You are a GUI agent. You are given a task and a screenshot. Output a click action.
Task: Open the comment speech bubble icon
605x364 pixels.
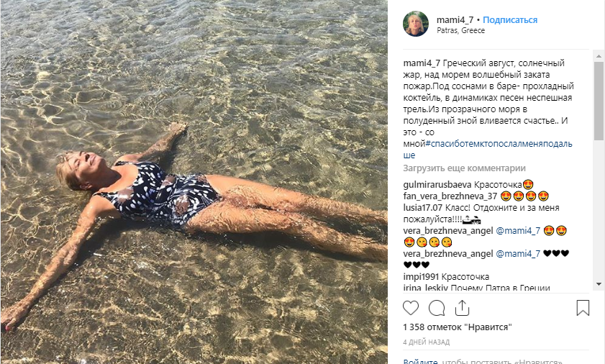coord(437,308)
